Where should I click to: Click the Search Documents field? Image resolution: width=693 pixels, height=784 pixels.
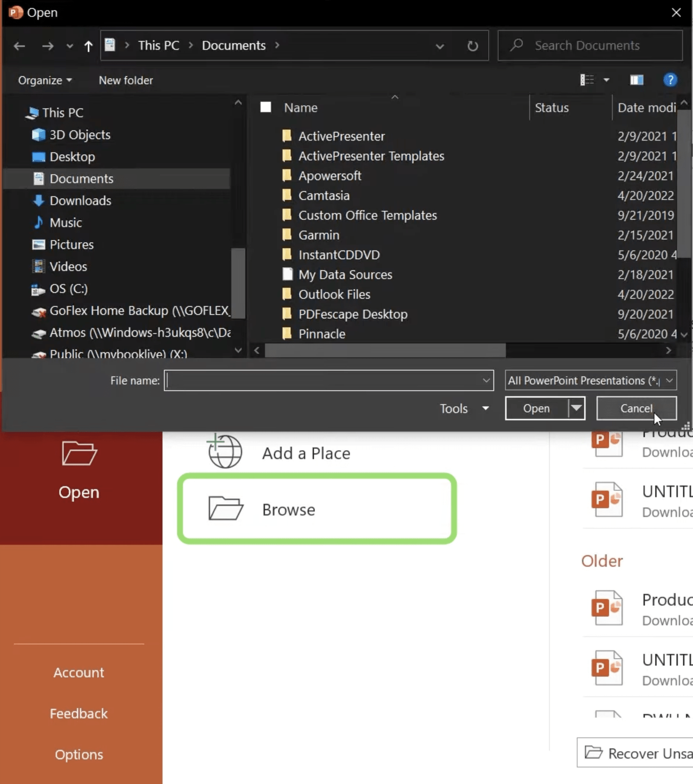(590, 45)
